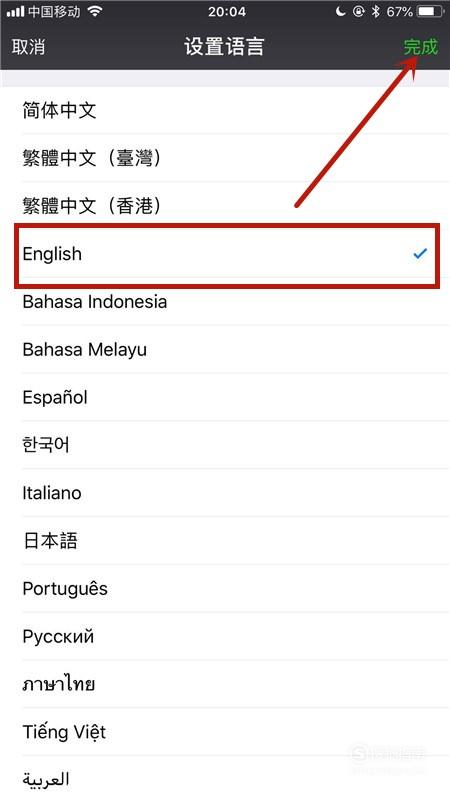Select 繁體中文（臺灣）language option

225,158
